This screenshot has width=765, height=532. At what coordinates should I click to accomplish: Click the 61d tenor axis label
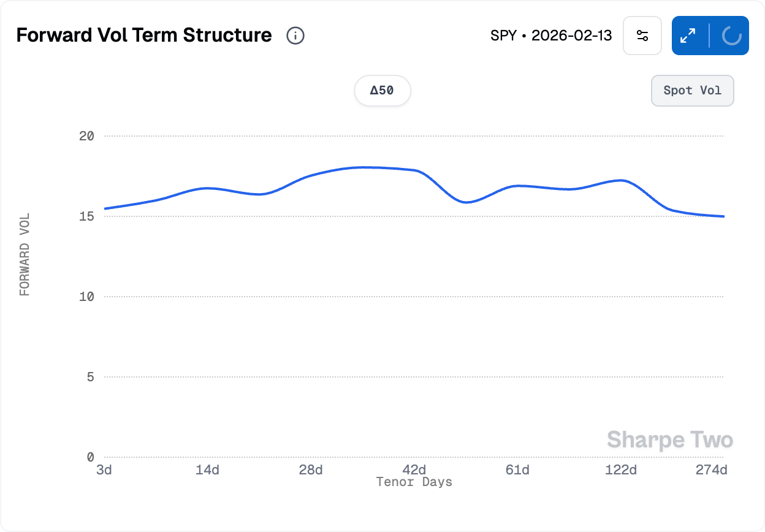pyautogui.click(x=517, y=470)
